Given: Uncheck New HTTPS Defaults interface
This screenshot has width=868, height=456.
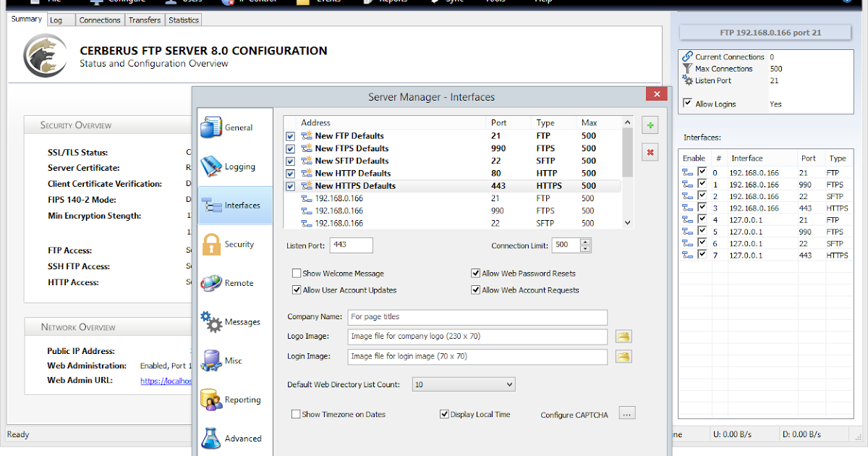Looking at the screenshot, I should pos(290,185).
